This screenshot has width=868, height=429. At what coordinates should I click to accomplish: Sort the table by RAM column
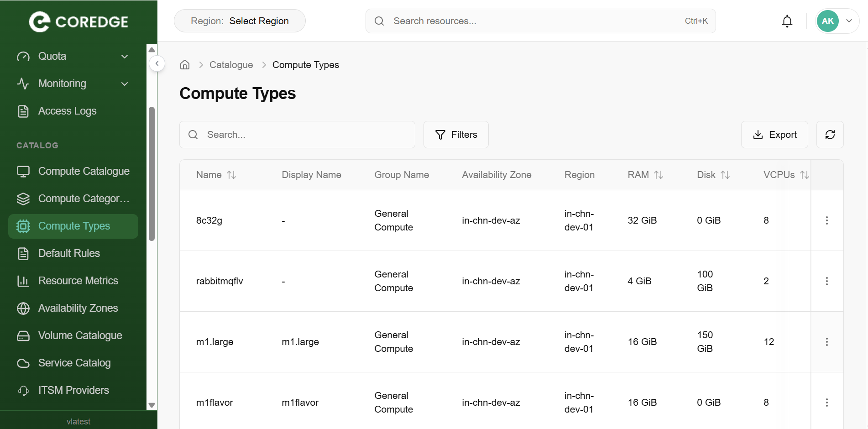(658, 175)
